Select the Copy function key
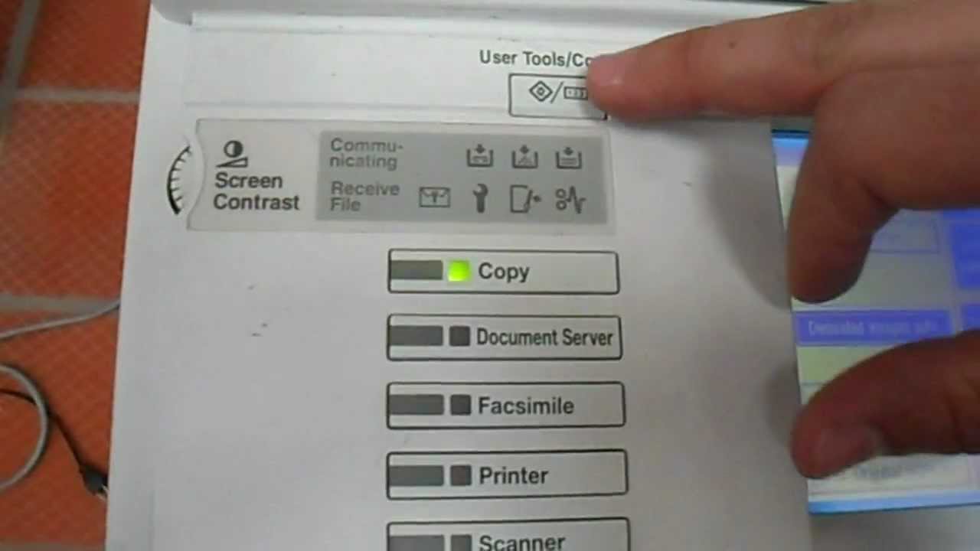Image resolution: width=980 pixels, height=551 pixels. coord(503,272)
